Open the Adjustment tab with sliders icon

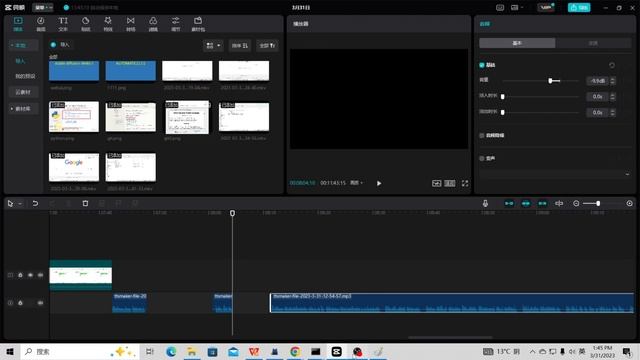coord(176,24)
